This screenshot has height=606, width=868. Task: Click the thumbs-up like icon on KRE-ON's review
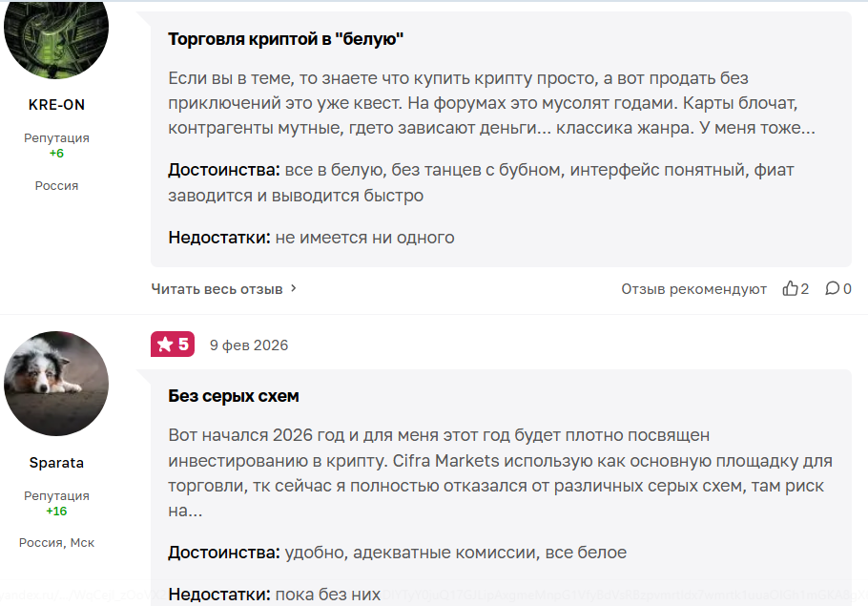pos(790,287)
